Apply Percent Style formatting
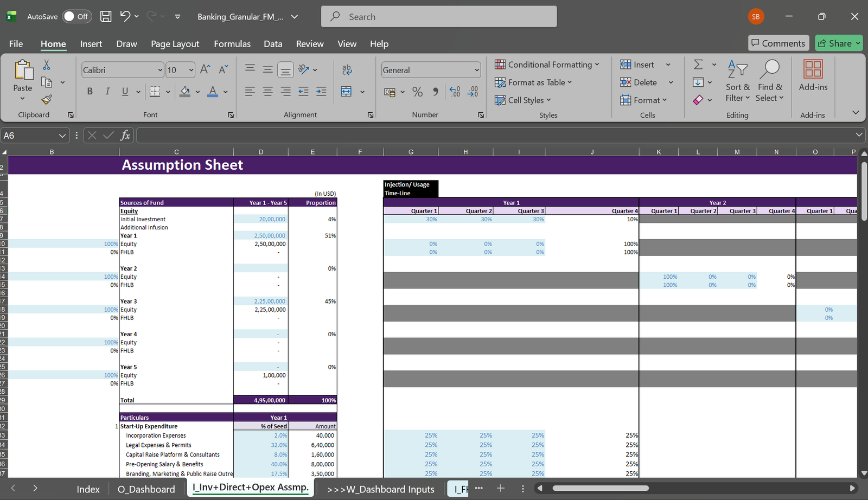 point(417,92)
